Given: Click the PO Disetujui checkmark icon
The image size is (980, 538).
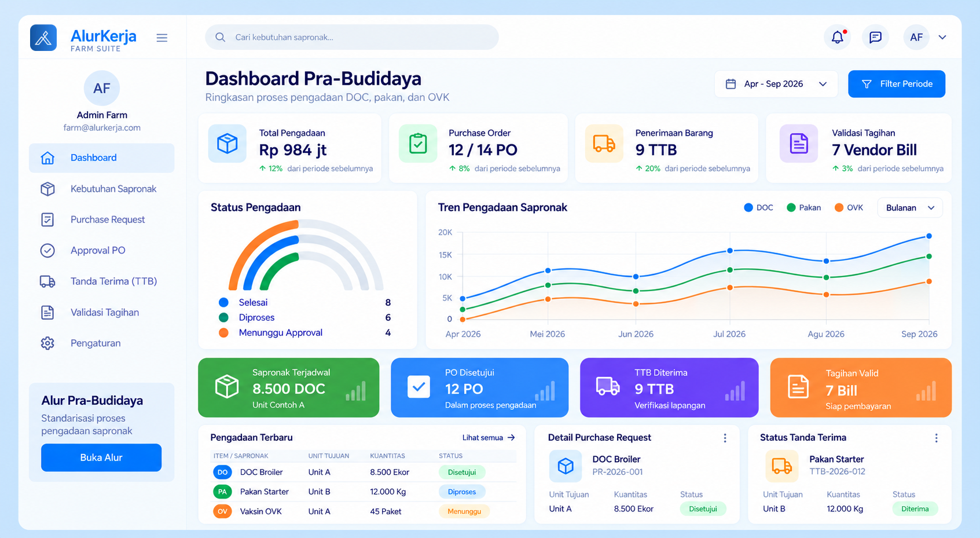Looking at the screenshot, I should (x=419, y=387).
